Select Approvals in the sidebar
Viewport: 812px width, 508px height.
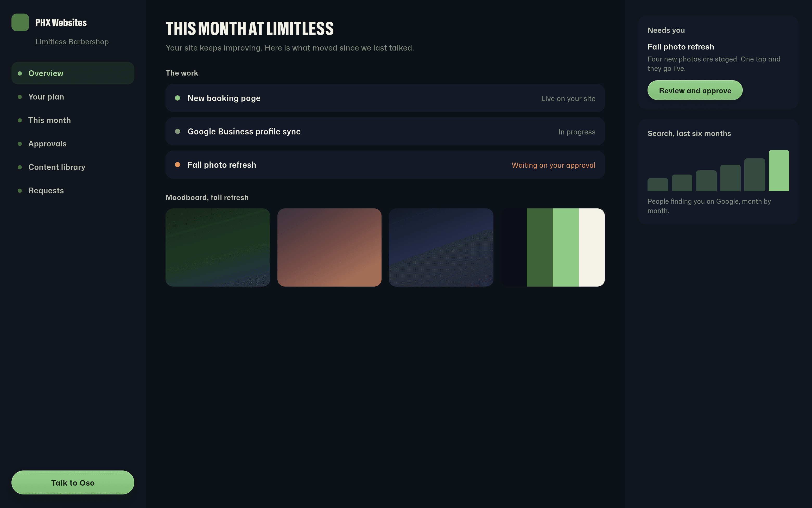click(73, 144)
